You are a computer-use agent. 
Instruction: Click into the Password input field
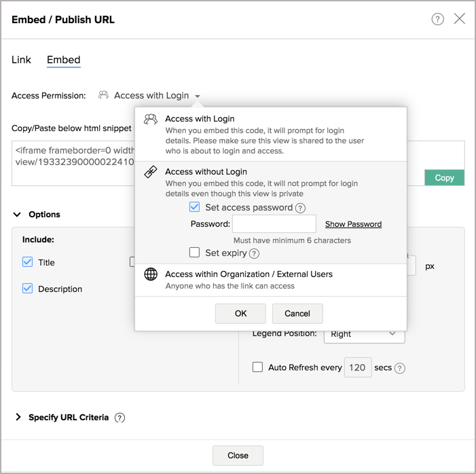coord(274,224)
